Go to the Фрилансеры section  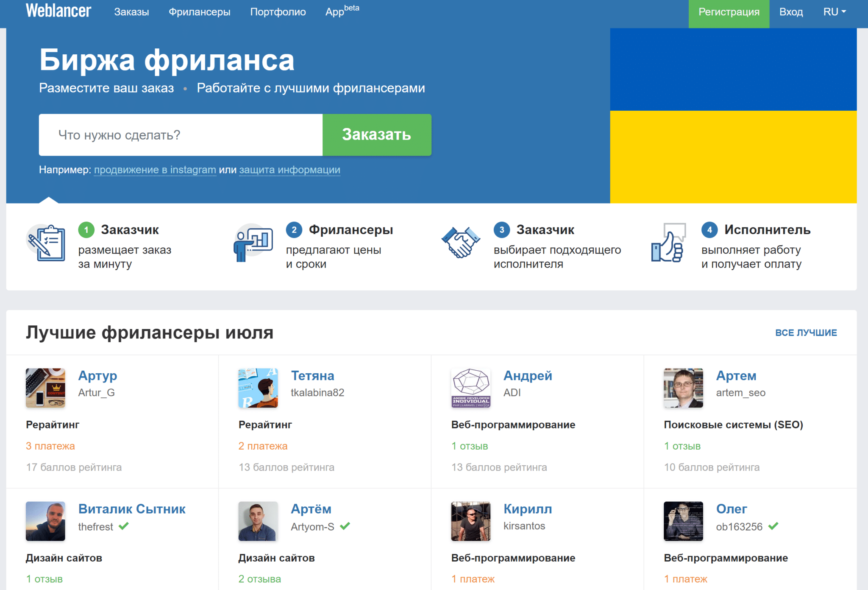click(x=199, y=12)
